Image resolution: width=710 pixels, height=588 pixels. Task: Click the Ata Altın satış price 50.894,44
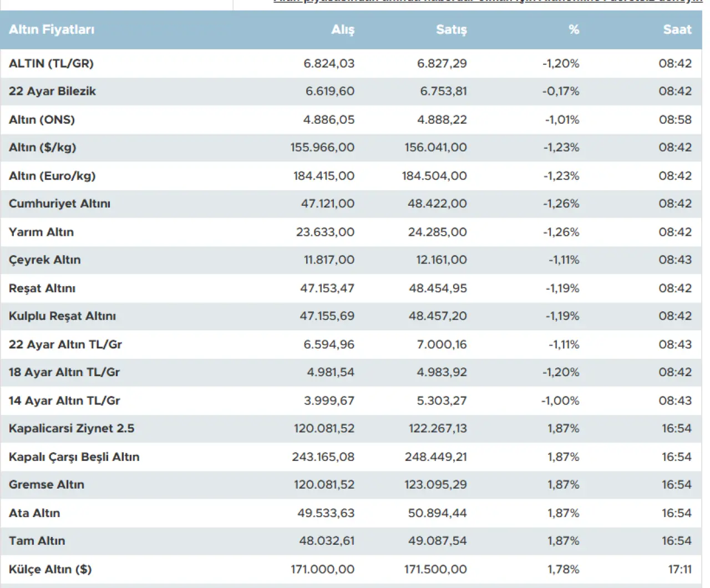tap(437, 513)
